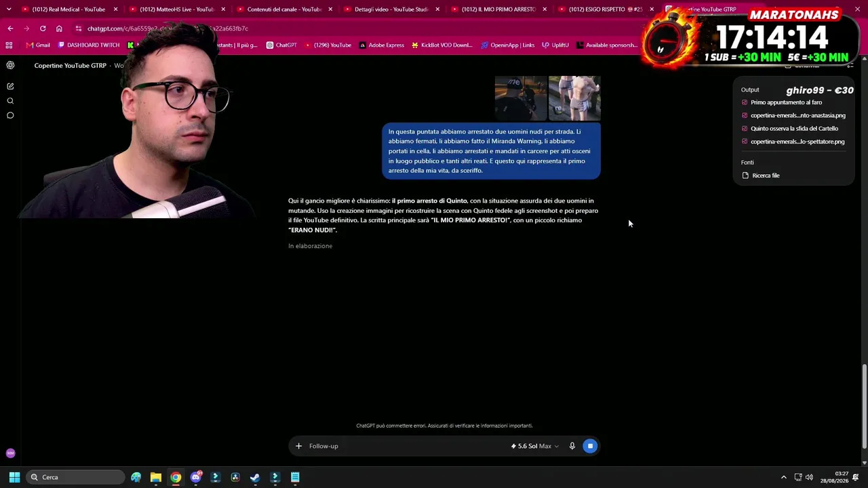Viewport: 868px width, 488px height.
Task: Switch to the Dettagli video - YouTube Studio tab
Action: coord(391,9)
